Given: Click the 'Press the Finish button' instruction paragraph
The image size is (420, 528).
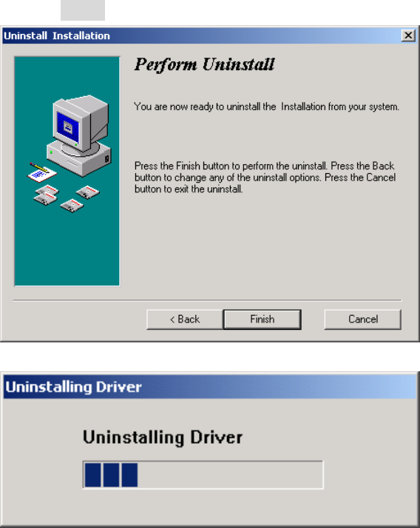Looking at the screenshot, I should [x=265, y=177].
